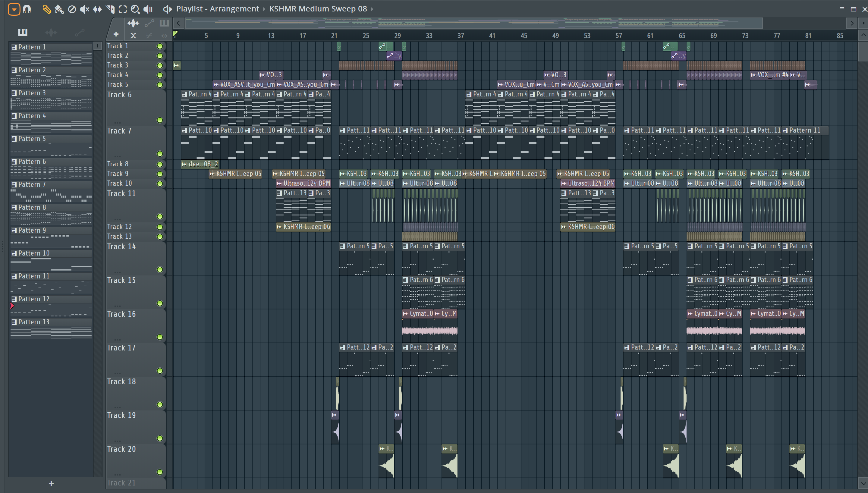Open the Pattern 4 menu icon in the picker

[14, 116]
